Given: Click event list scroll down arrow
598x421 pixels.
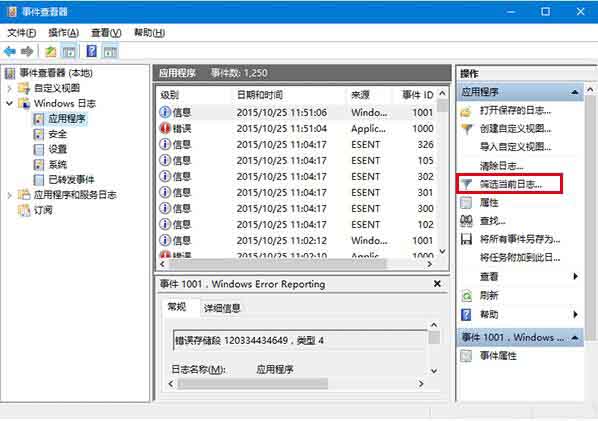Looking at the screenshot, I should pyautogui.click(x=442, y=251).
